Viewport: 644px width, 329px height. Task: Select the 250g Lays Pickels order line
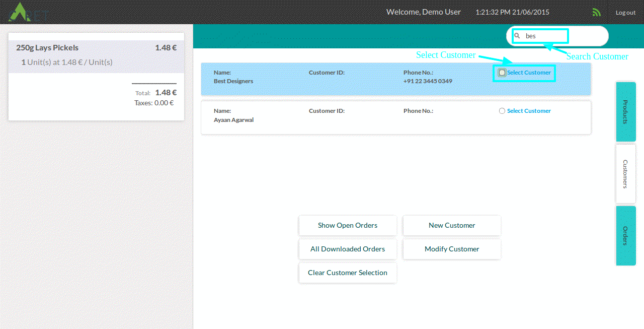[x=96, y=54]
